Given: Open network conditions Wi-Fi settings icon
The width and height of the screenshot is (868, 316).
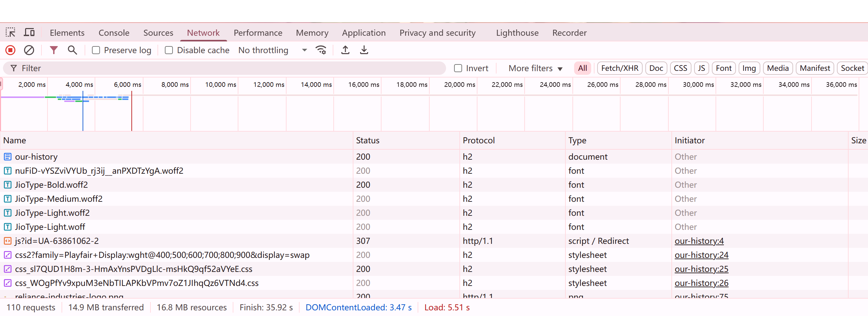Looking at the screenshot, I should tap(320, 50).
